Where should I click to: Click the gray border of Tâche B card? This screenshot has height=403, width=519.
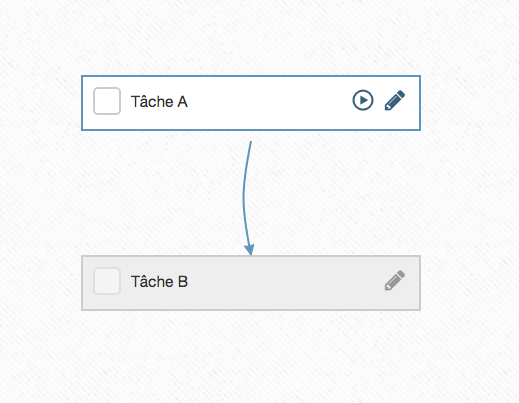pyautogui.click(x=251, y=310)
